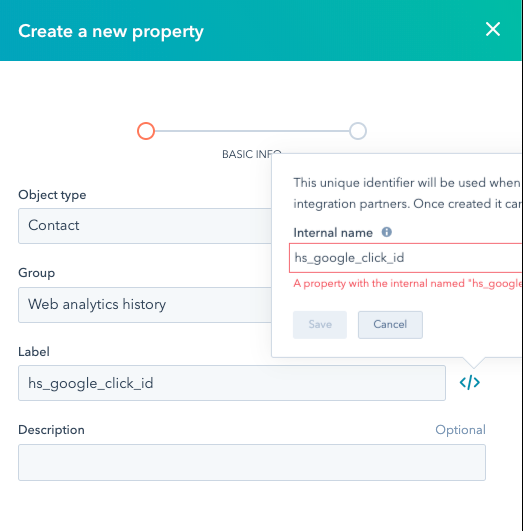The height and width of the screenshot is (531, 523).
Task: Click the 'Internal name' field label
Action: click(x=333, y=233)
